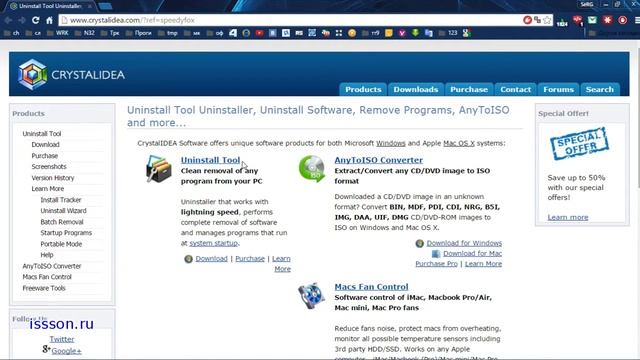The width and height of the screenshot is (640, 360).
Task: Click Purchase link under Uninstall Tool
Action: [x=250, y=259]
